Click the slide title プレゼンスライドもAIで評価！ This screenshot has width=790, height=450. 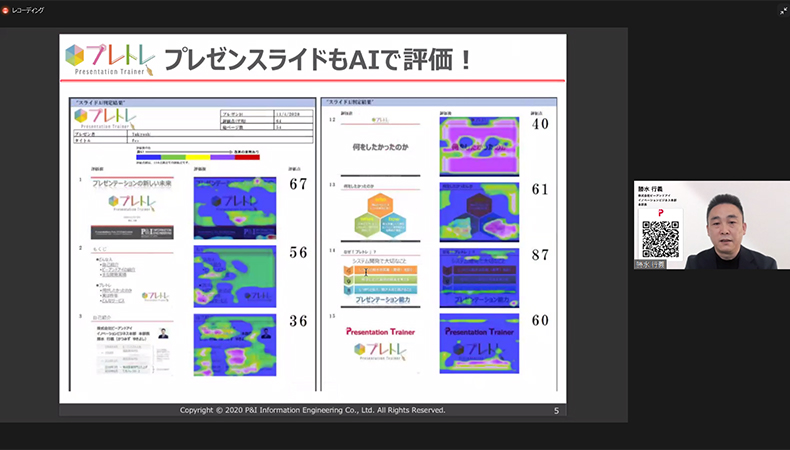click(317, 60)
